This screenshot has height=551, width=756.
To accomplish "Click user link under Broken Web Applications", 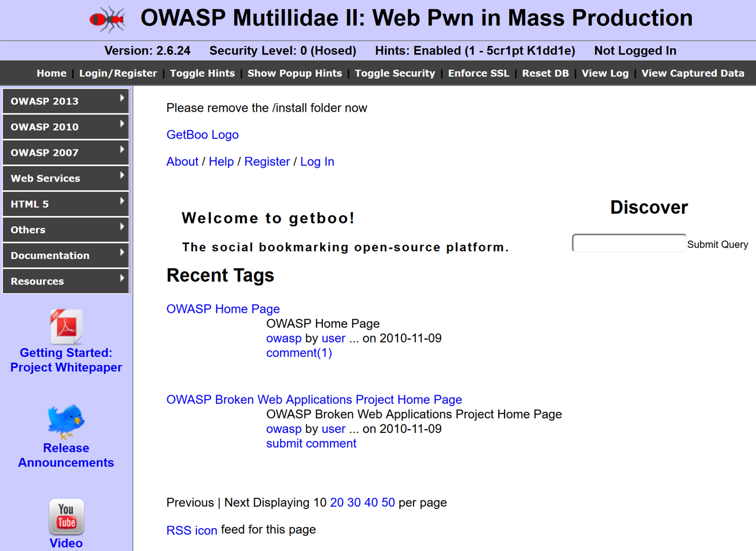I will tap(333, 428).
